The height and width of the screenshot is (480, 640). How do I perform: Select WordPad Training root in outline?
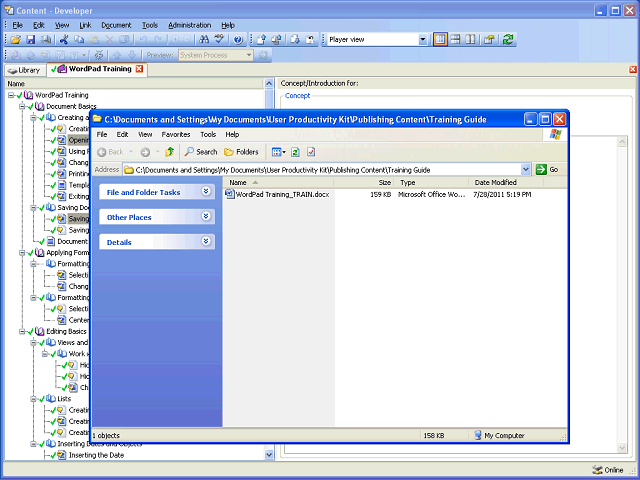coord(61,95)
